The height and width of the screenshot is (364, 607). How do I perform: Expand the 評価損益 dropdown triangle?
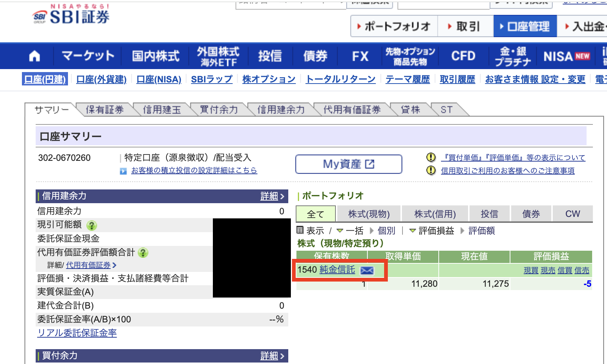coord(412,231)
